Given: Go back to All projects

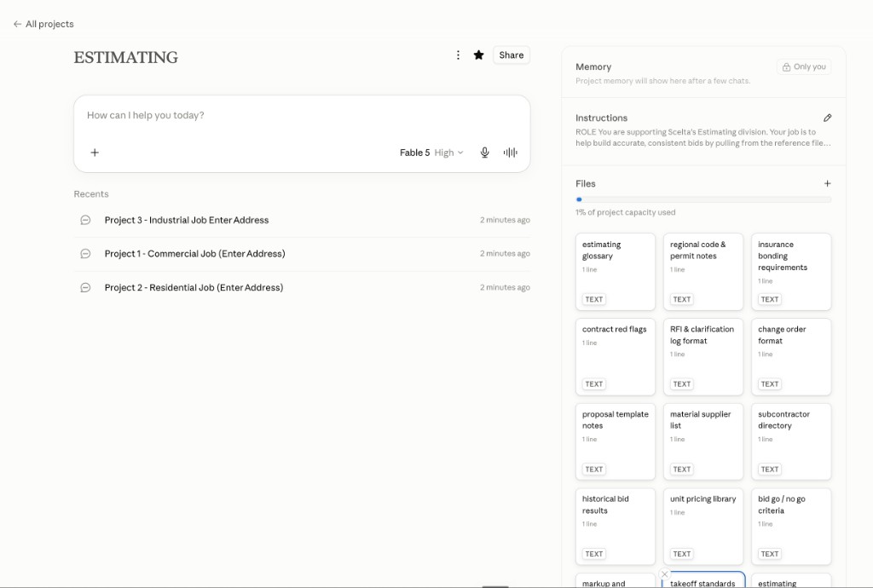Looking at the screenshot, I should click(x=43, y=24).
